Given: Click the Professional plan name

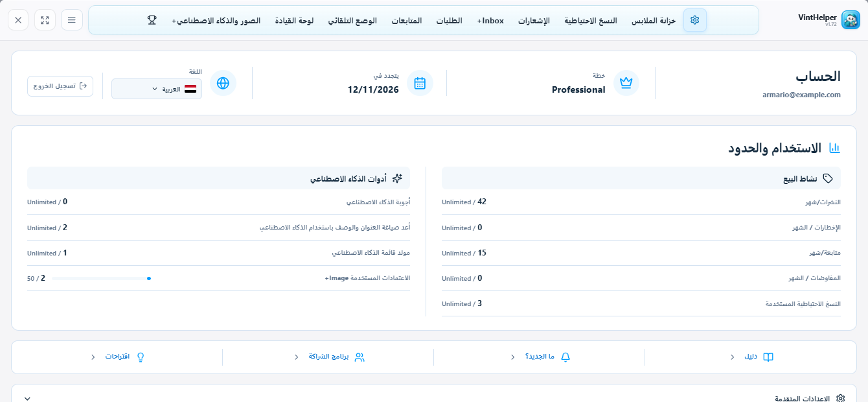Looking at the screenshot, I should click(x=578, y=90).
